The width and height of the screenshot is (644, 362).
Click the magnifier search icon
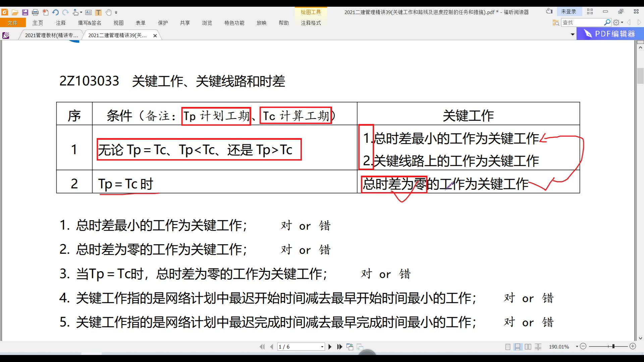point(607,22)
